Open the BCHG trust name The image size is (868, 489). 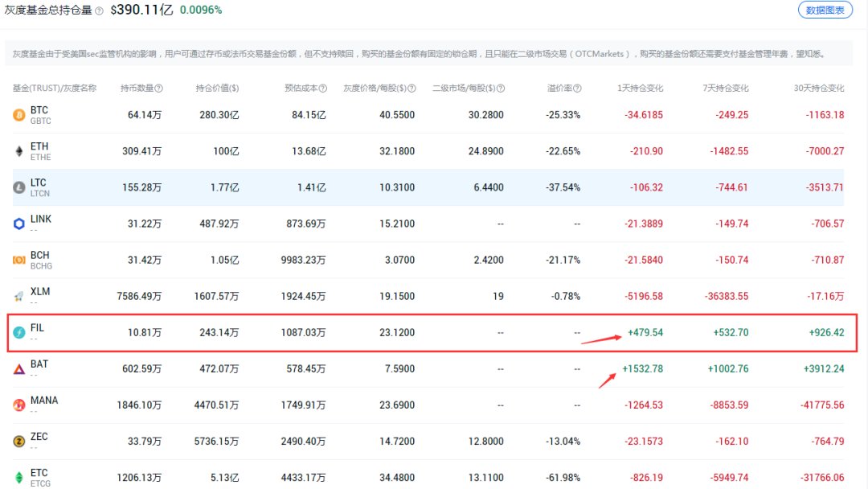click(x=41, y=266)
